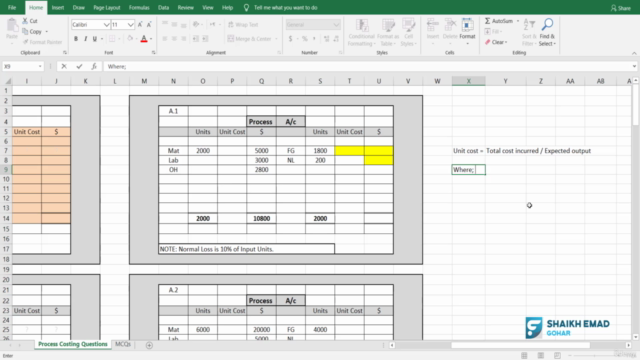Click Insert cells icon
The width and height of the screenshot is (640, 360).
(x=433, y=25)
